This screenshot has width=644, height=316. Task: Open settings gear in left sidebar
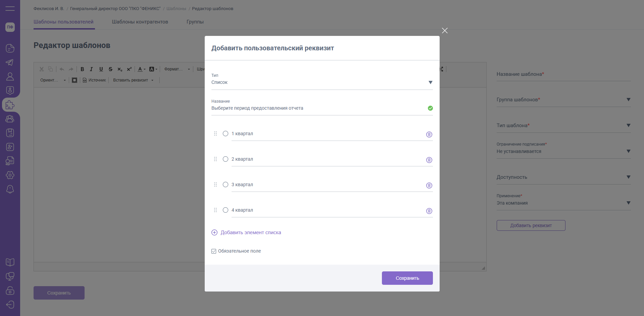tap(10, 175)
